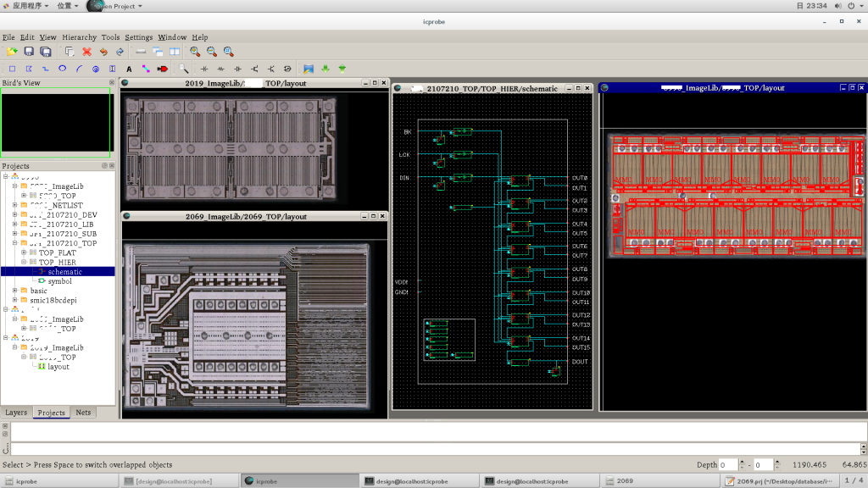The height and width of the screenshot is (488, 868).
Task: Select the text label 'A' tool
Action: [129, 69]
